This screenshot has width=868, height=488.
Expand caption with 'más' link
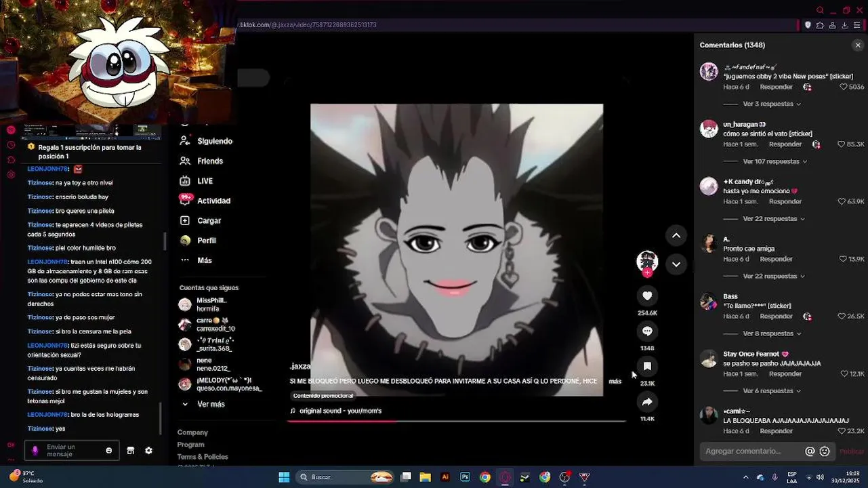pyautogui.click(x=615, y=382)
